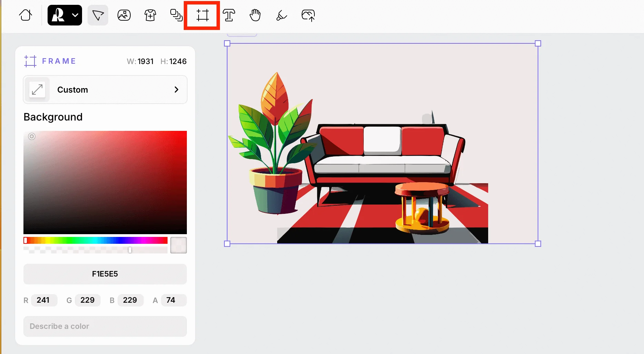Image resolution: width=644 pixels, height=354 pixels.
Task: Click the image generation tool icon
Action: 124,15
